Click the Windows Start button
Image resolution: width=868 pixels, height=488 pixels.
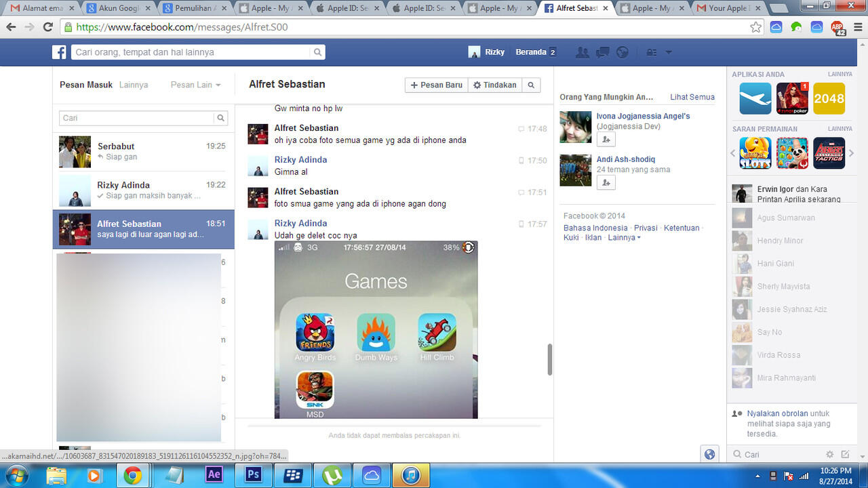pos(15,474)
